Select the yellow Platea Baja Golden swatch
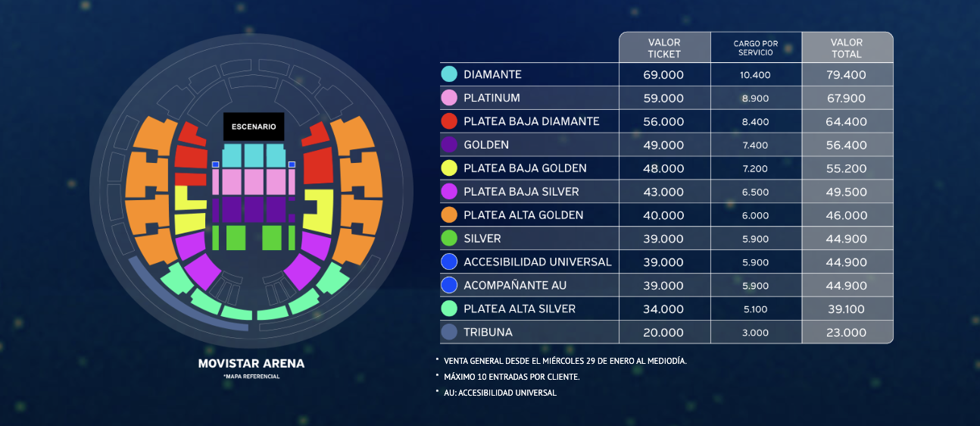Image resolution: width=980 pixels, height=426 pixels. coord(449,168)
